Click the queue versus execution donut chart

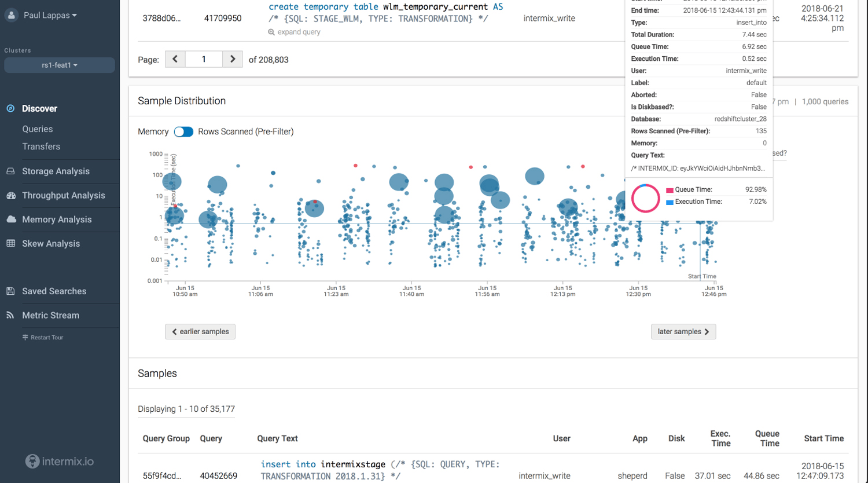point(646,198)
